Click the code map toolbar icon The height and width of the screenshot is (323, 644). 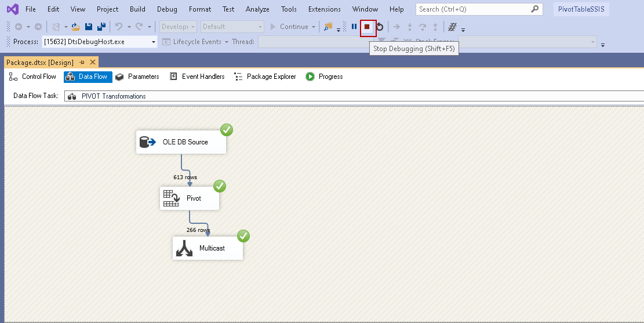pos(452,27)
